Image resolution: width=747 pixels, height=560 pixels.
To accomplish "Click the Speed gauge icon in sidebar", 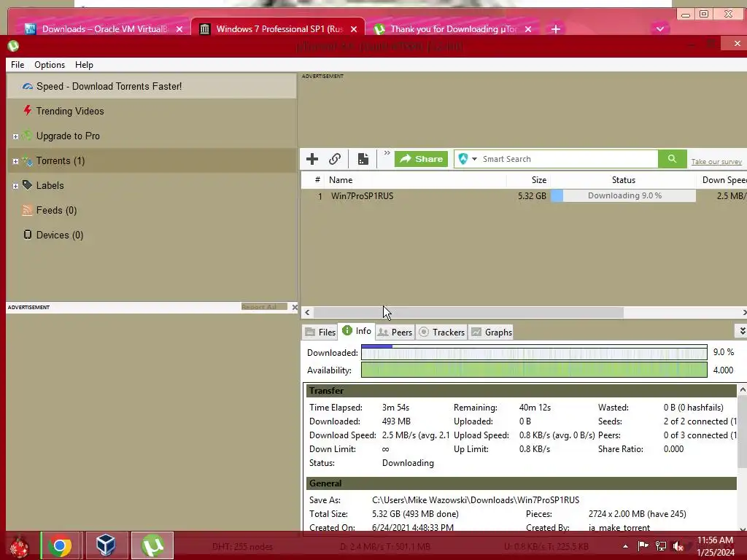I will pos(28,86).
